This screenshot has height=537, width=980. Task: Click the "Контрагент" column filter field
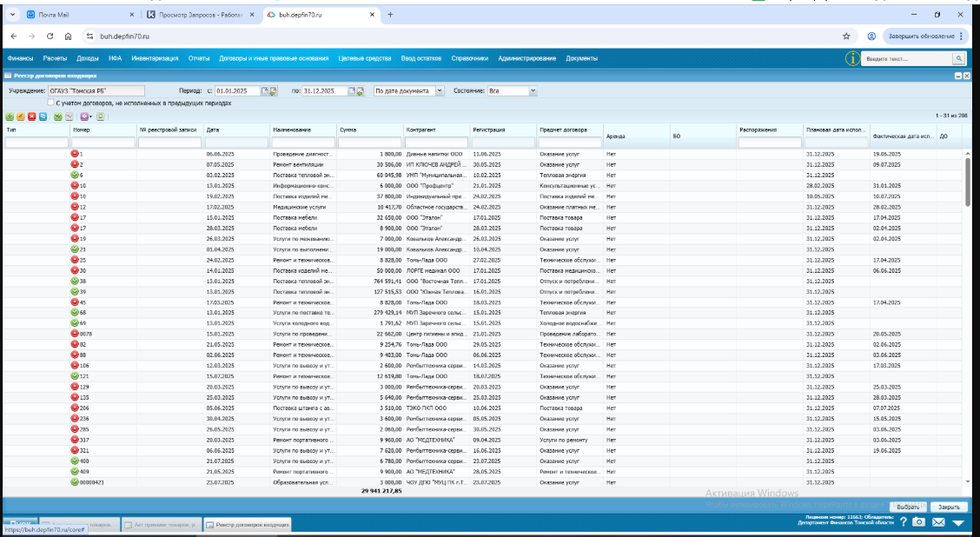436,143
